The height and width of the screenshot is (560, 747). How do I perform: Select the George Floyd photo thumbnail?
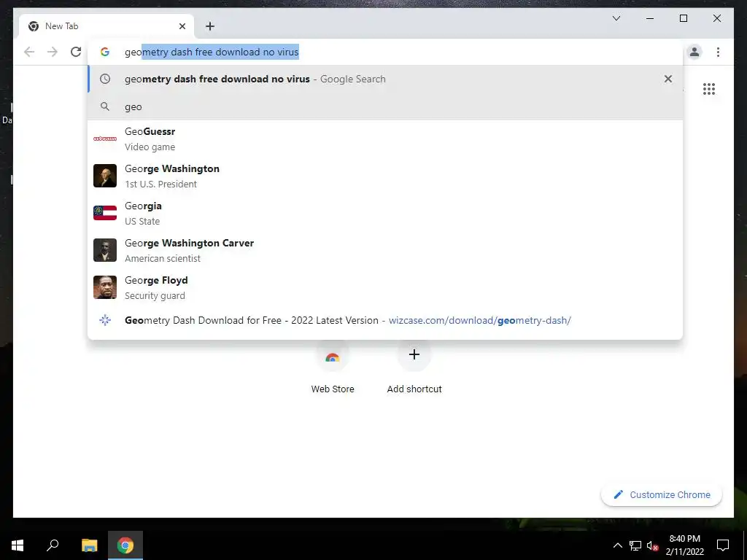click(105, 287)
